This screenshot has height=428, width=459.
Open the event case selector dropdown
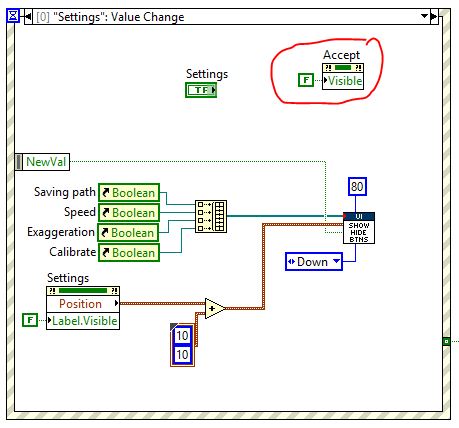pyautogui.click(x=424, y=16)
